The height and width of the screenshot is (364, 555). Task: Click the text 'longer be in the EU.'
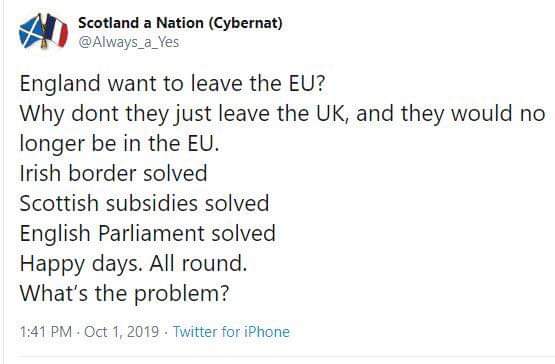point(119,144)
